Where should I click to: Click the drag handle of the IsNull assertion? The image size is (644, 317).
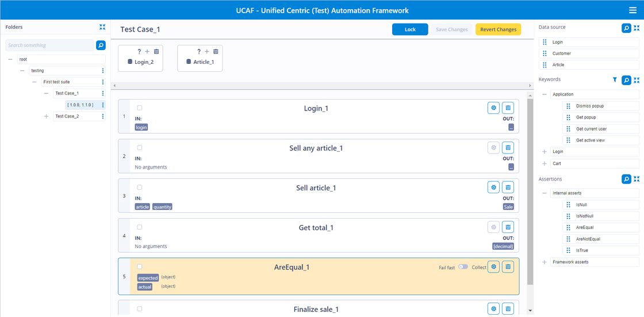pyautogui.click(x=569, y=204)
